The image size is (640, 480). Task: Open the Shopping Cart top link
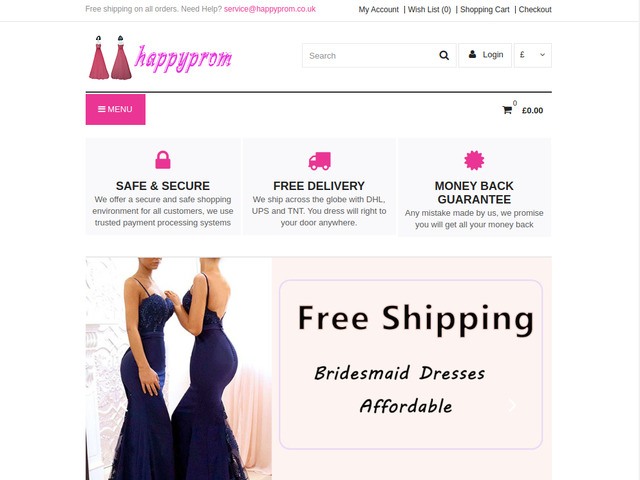click(x=484, y=9)
